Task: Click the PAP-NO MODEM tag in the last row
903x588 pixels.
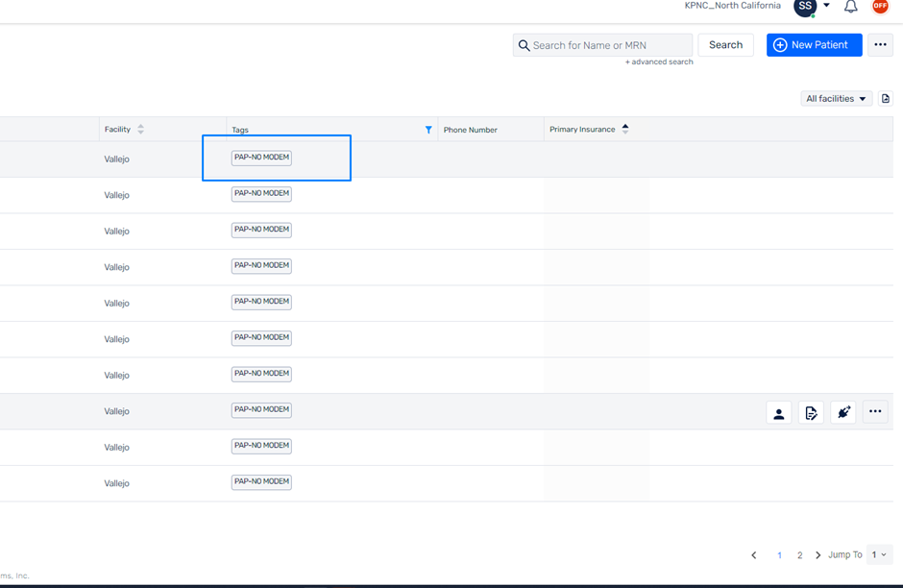Action: coord(261,481)
